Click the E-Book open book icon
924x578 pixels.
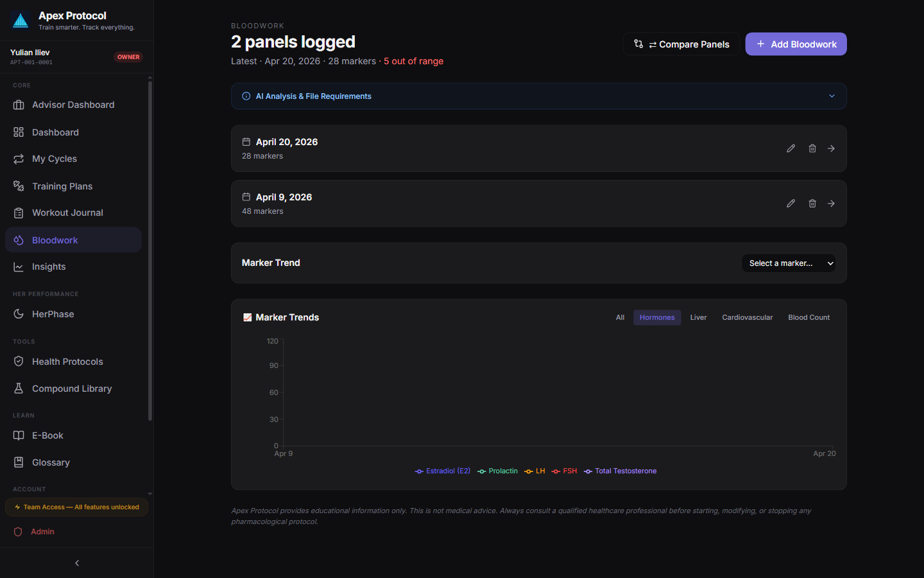click(x=19, y=435)
